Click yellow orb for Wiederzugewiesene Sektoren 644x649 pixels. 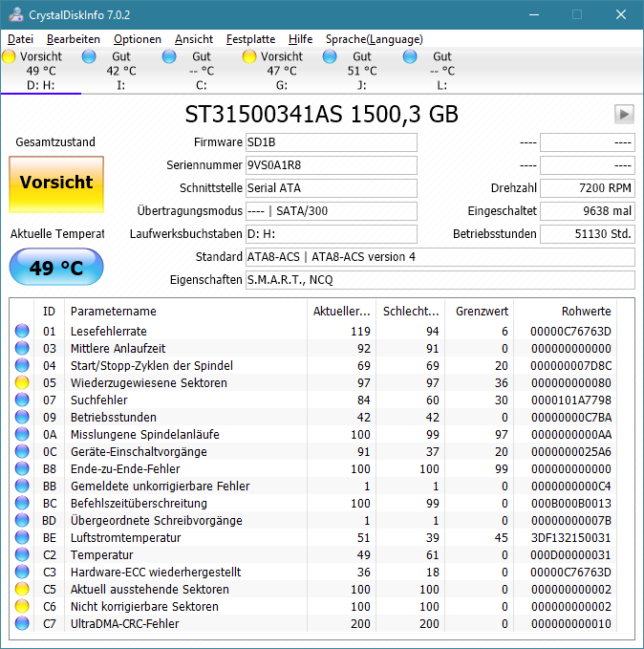[x=22, y=382]
